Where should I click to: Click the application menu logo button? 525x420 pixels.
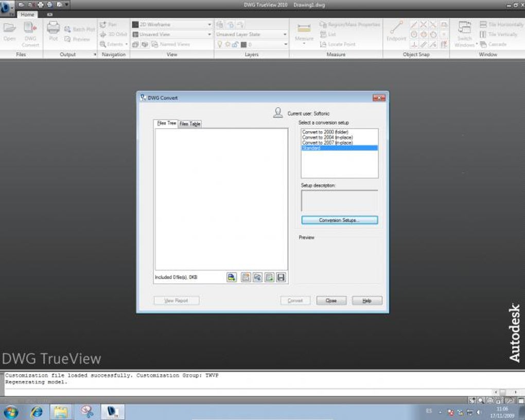pyautogui.click(x=6, y=8)
